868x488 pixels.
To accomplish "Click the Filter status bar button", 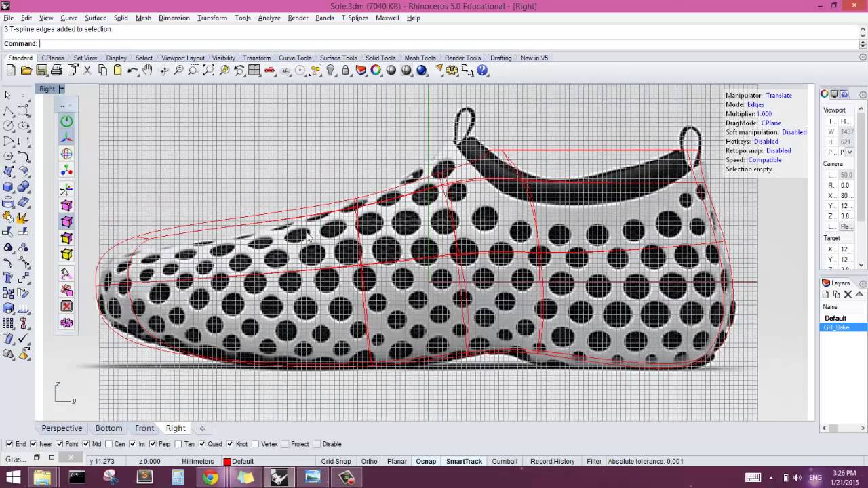I will 594,461.
